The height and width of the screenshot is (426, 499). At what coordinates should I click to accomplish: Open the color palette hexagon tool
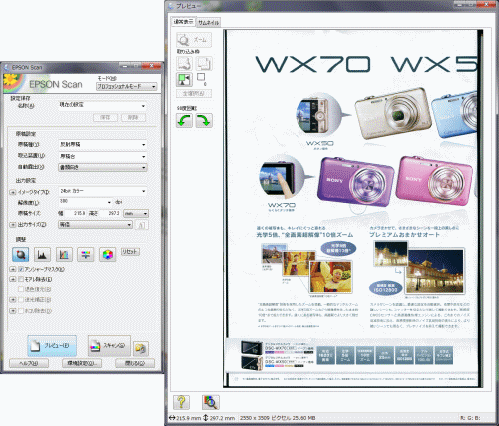click(x=107, y=254)
